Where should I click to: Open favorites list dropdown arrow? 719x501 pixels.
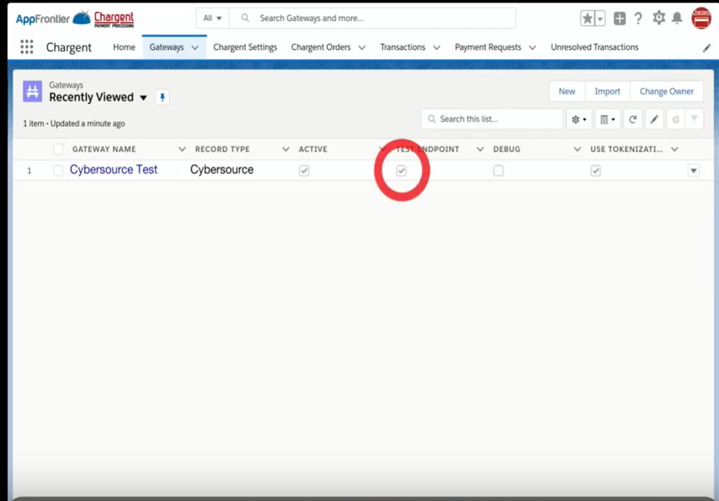pos(600,18)
